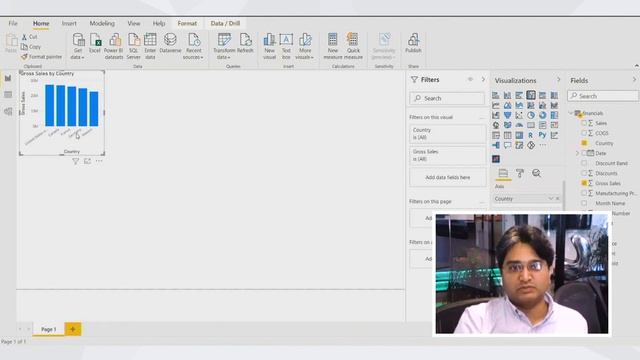This screenshot has height=360, width=640.
Task: Collapse the Fields pane with its chevron
Action: [x=634, y=80]
